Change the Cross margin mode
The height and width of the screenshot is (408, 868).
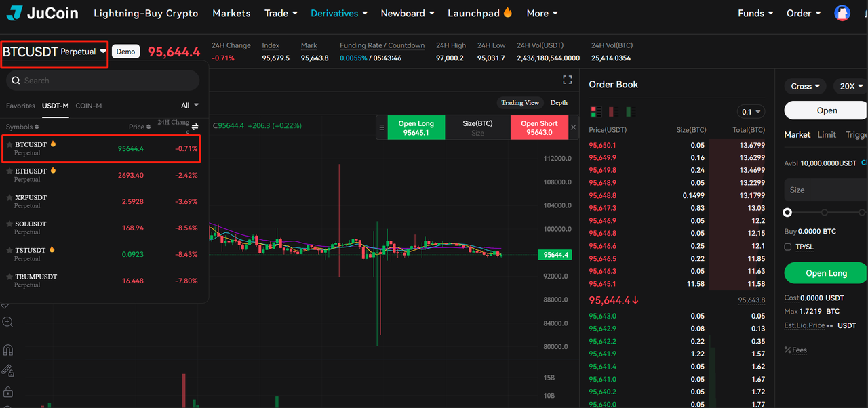806,86
